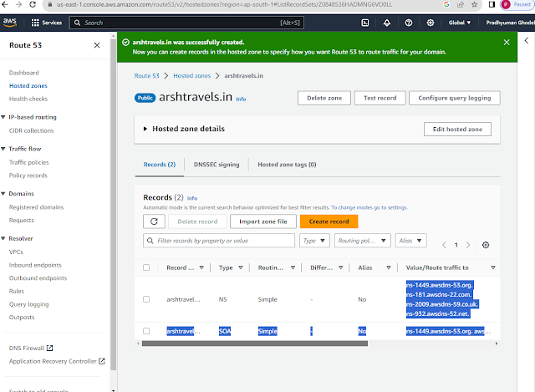Toggle the browser side panel icon
This screenshot has height=392, width=535.
pyautogui.click(x=492, y=4)
